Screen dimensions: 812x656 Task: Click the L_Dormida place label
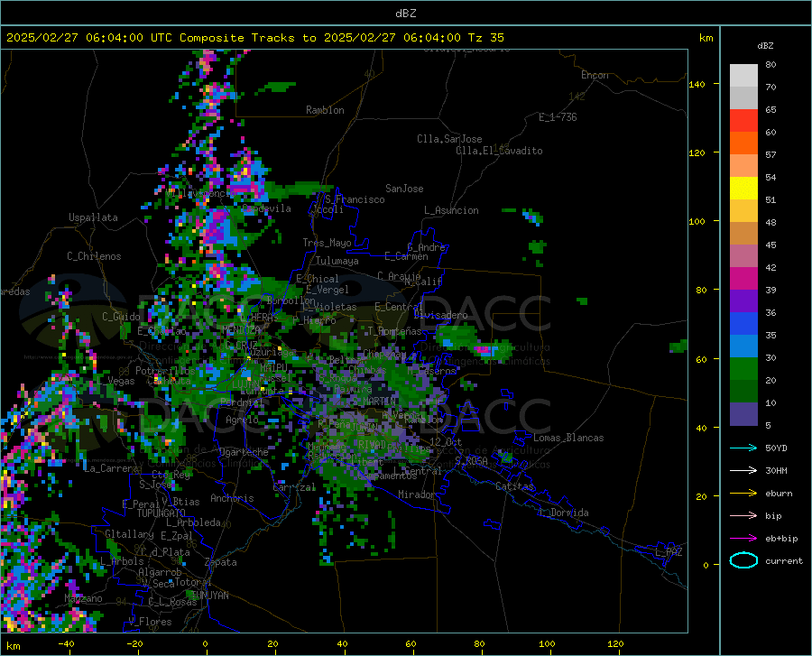click(x=563, y=513)
